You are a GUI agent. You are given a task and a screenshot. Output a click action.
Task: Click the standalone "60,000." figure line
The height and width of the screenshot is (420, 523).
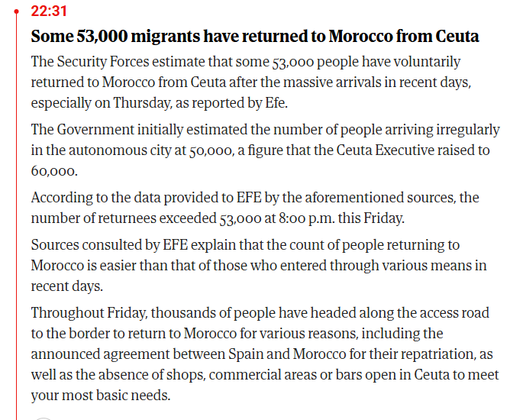pos(54,171)
